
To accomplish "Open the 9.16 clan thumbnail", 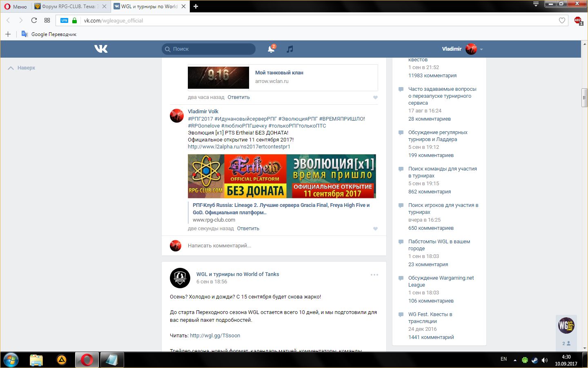I will pyautogui.click(x=218, y=78).
